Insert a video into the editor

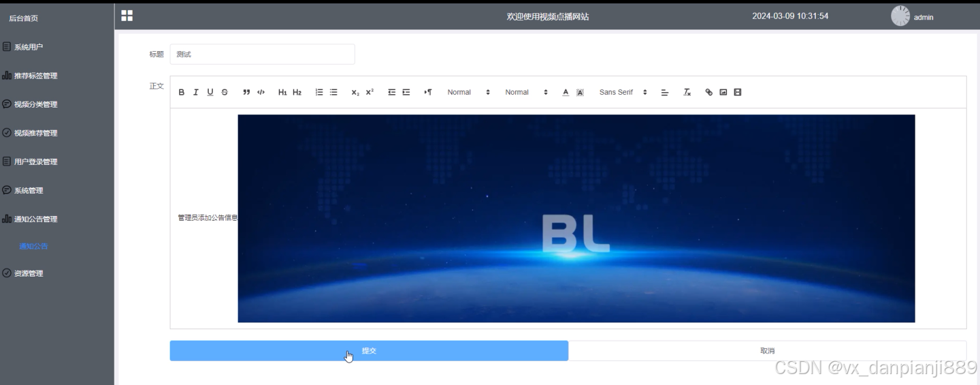(x=738, y=92)
